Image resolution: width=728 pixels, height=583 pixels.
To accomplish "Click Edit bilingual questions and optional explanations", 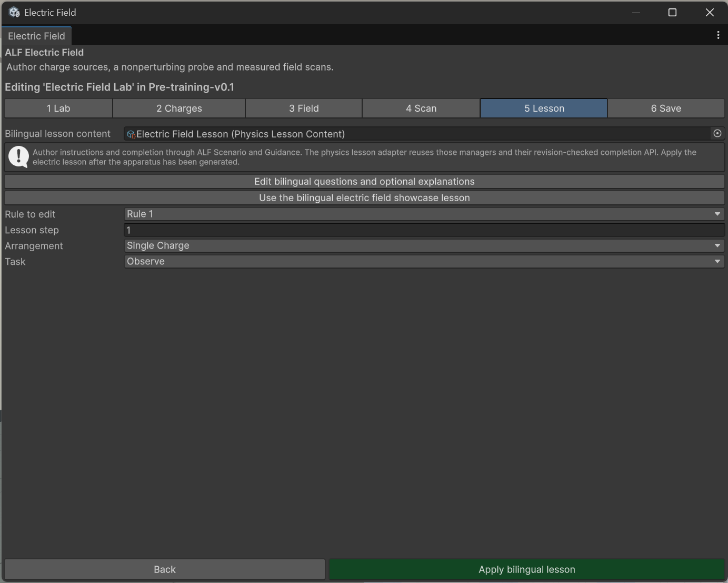I will 364,182.
